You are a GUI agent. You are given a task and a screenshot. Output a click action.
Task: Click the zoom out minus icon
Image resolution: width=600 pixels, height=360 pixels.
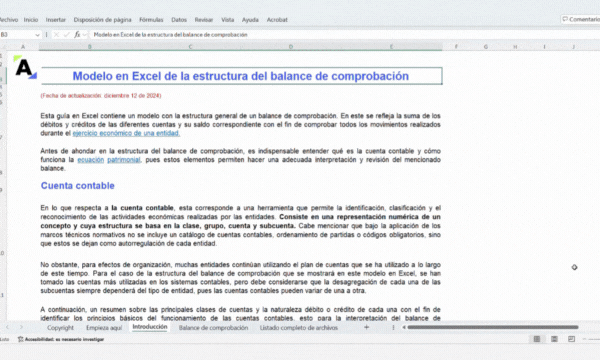pyautogui.click(x=584, y=339)
